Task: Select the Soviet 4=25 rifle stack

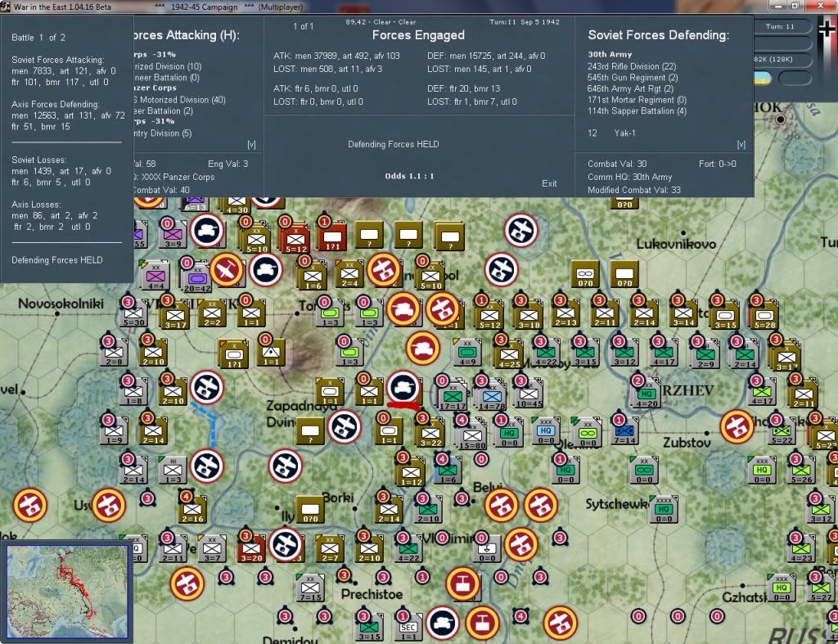Action: (x=509, y=355)
